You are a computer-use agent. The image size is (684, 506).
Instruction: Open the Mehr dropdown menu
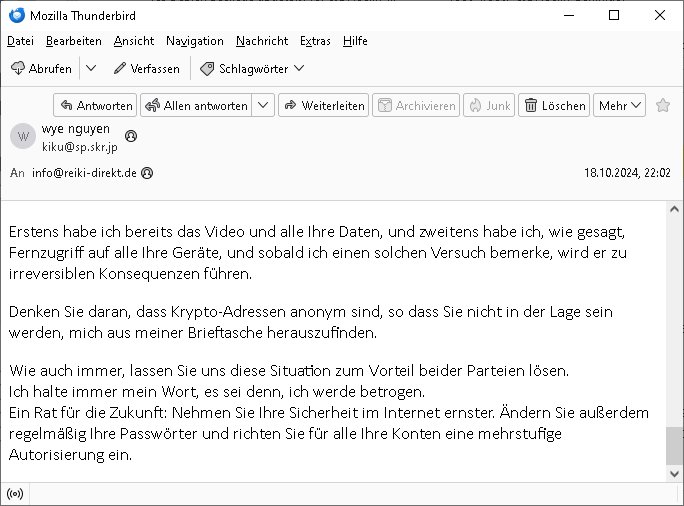point(619,105)
